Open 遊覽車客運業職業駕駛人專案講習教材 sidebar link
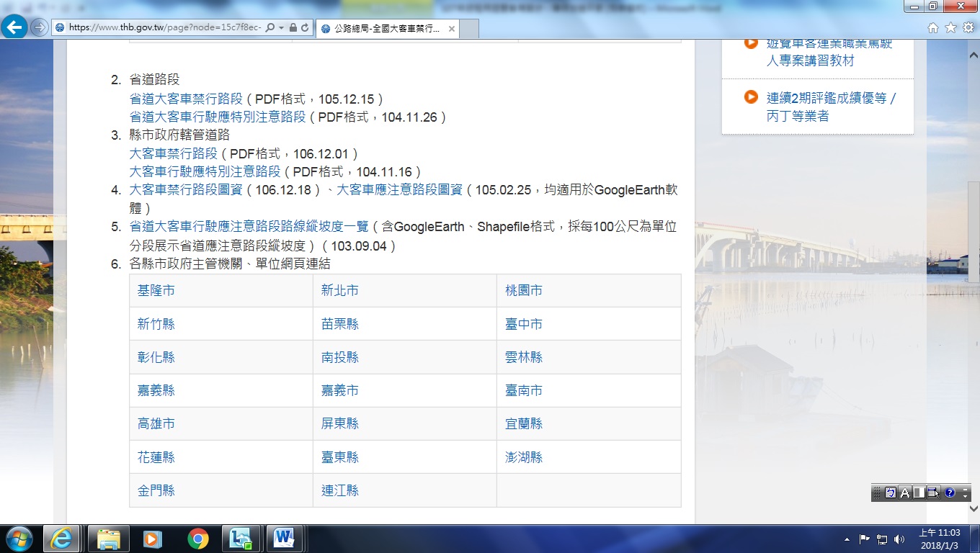 [x=829, y=52]
